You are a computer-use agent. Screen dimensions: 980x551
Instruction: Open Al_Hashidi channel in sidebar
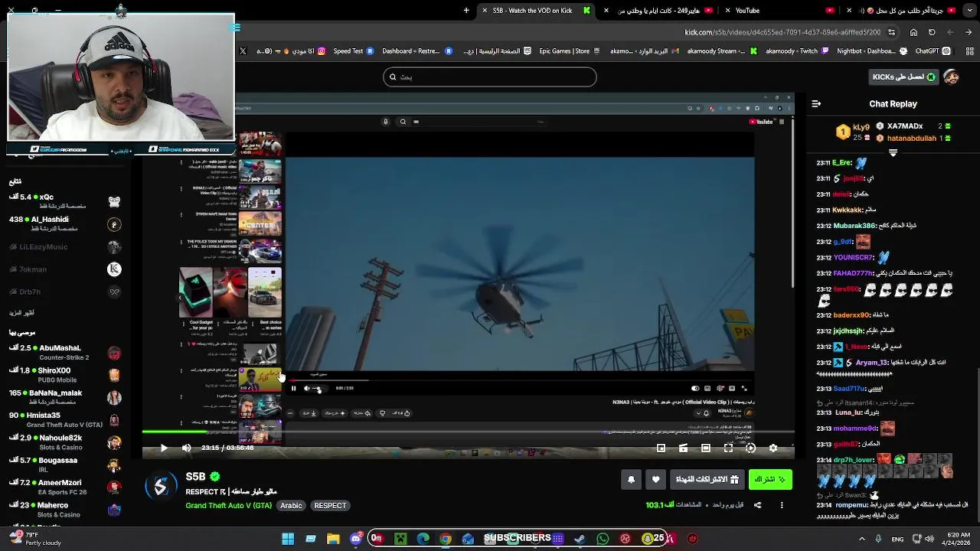[x=65, y=223]
